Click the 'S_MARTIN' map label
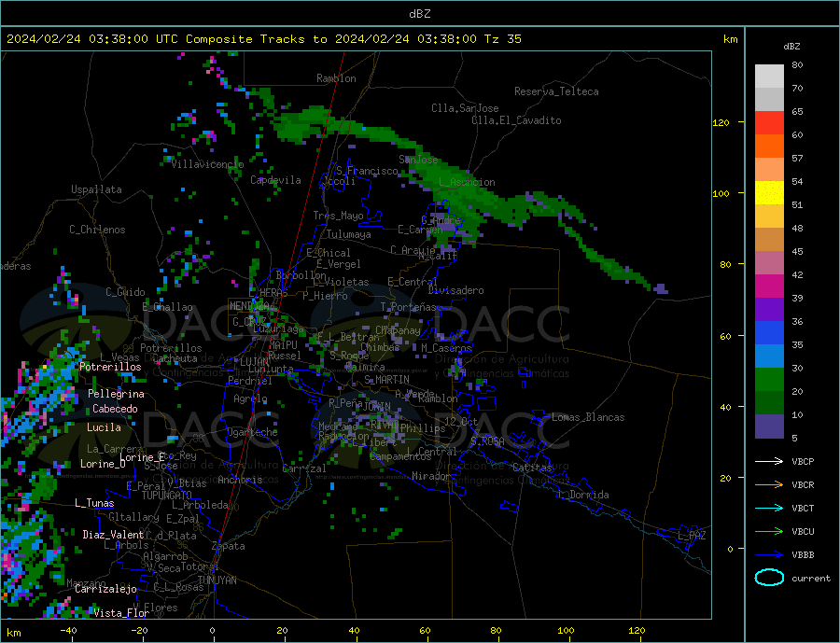 386,380
